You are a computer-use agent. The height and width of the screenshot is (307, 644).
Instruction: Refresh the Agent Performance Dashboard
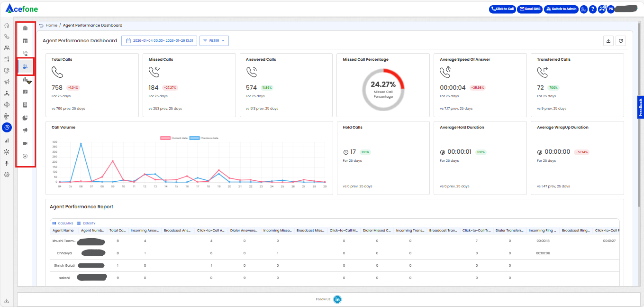621,41
